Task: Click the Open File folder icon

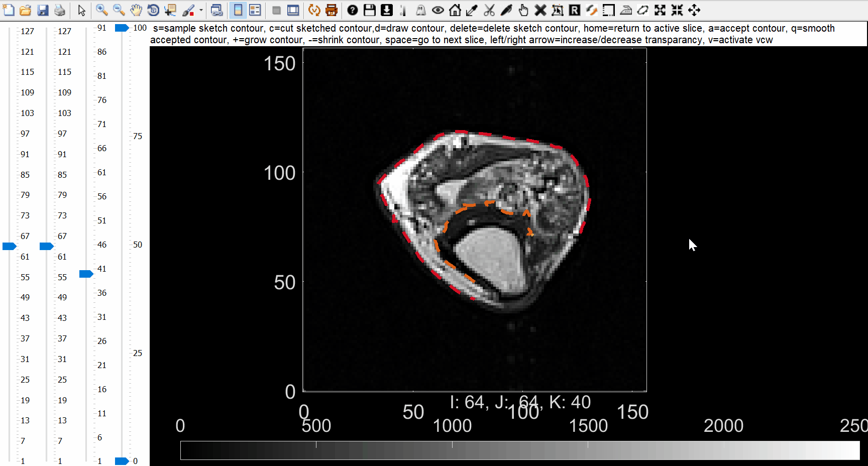Action: [x=26, y=10]
